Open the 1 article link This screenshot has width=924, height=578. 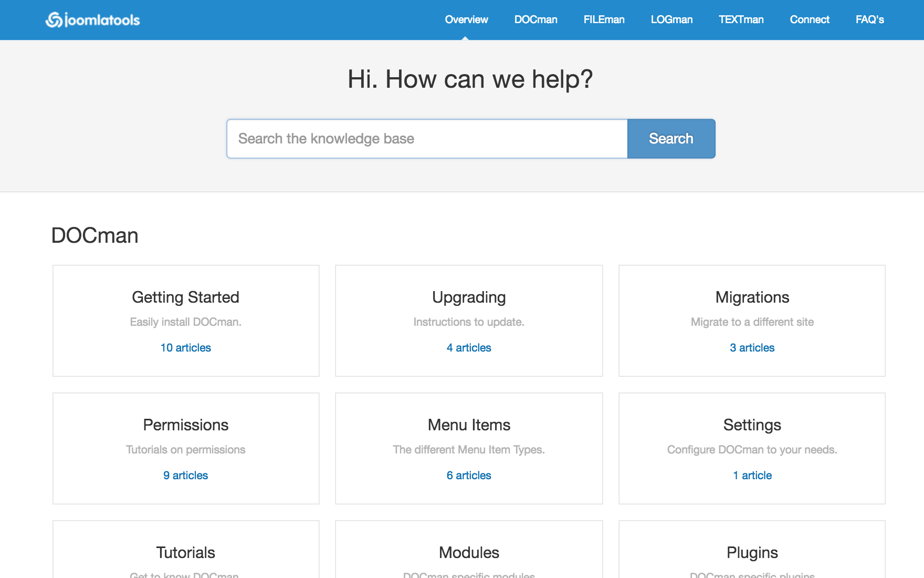coord(752,476)
